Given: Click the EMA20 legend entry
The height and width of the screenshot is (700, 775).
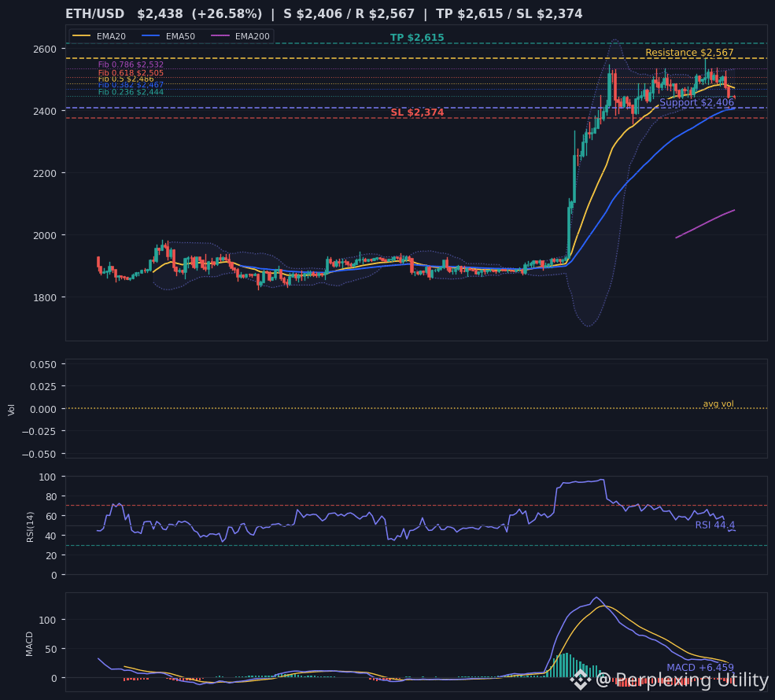Looking at the screenshot, I should click(99, 36).
